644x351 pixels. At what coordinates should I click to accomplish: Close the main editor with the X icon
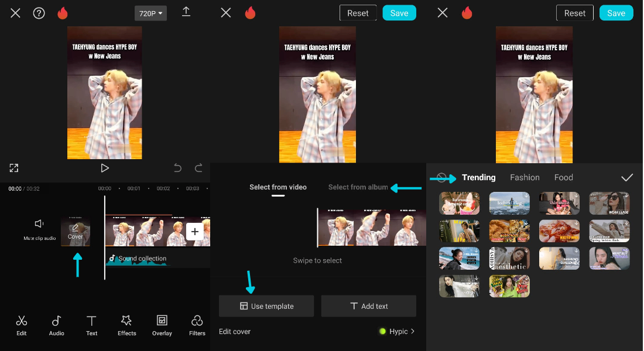point(15,13)
